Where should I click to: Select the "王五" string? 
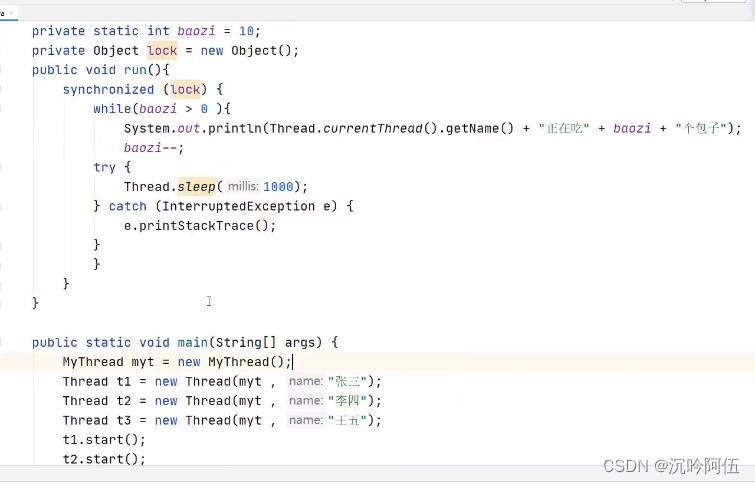point(347,420)
